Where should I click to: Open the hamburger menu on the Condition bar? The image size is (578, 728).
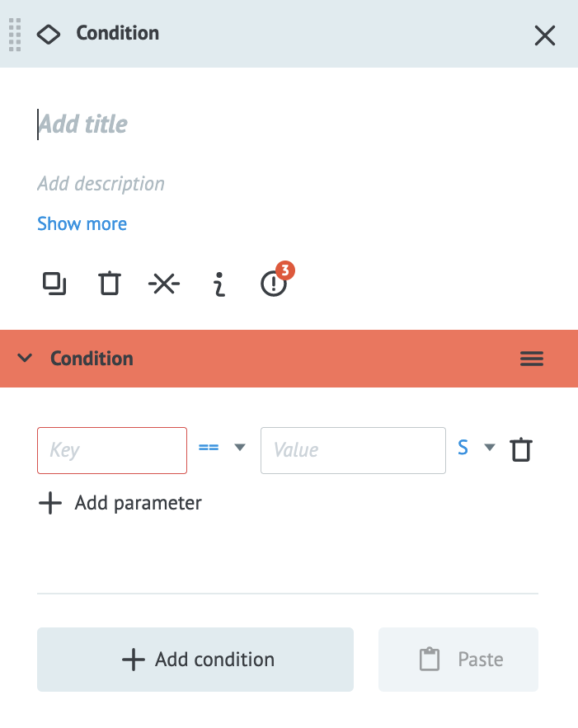[532, 358]
